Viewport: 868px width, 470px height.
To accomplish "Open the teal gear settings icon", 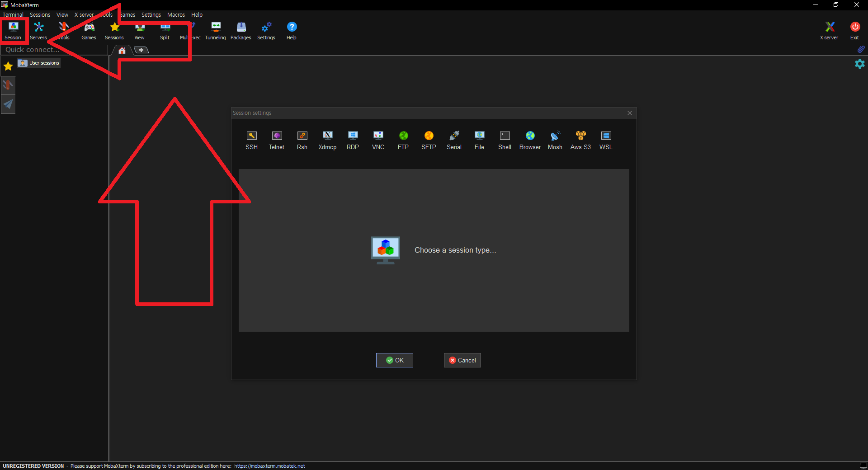I will click(860, 64).
